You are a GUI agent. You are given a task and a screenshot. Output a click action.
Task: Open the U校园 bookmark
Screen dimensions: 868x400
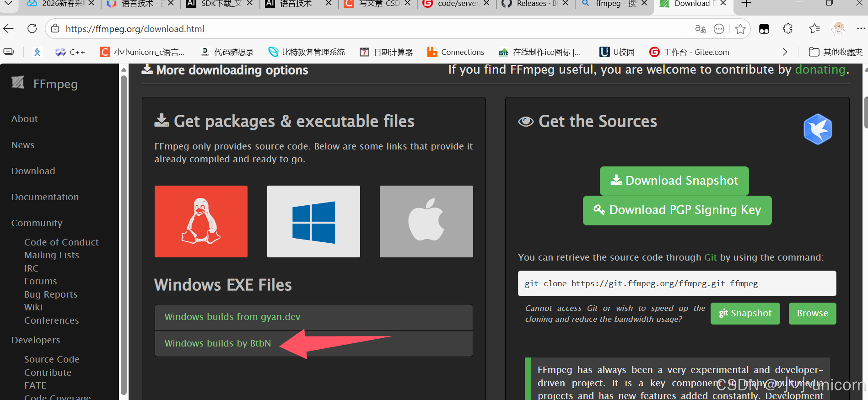617,52
